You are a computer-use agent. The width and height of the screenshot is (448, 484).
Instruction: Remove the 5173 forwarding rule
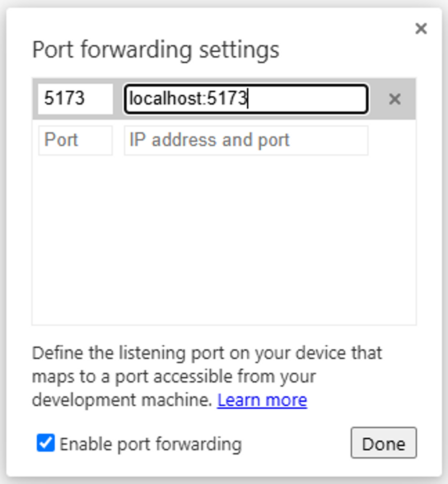pyautogui.click(x=394, y=99)
